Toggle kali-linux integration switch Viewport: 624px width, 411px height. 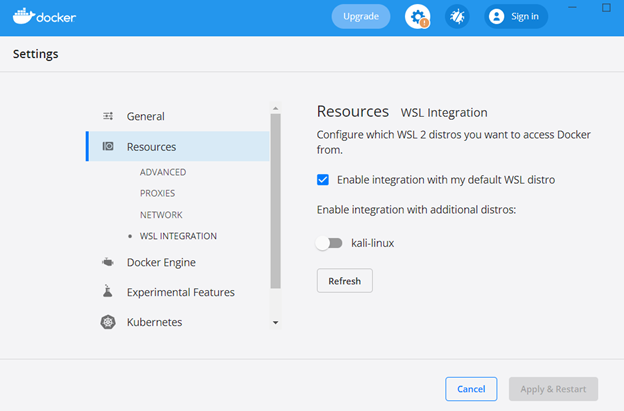pos(329,243)
